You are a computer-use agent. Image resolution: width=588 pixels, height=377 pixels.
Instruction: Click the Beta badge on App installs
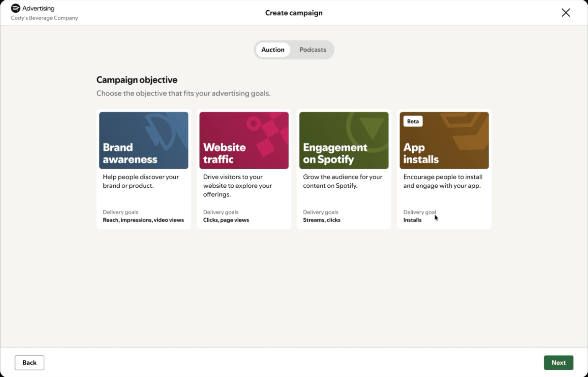(x=413, y=121)
